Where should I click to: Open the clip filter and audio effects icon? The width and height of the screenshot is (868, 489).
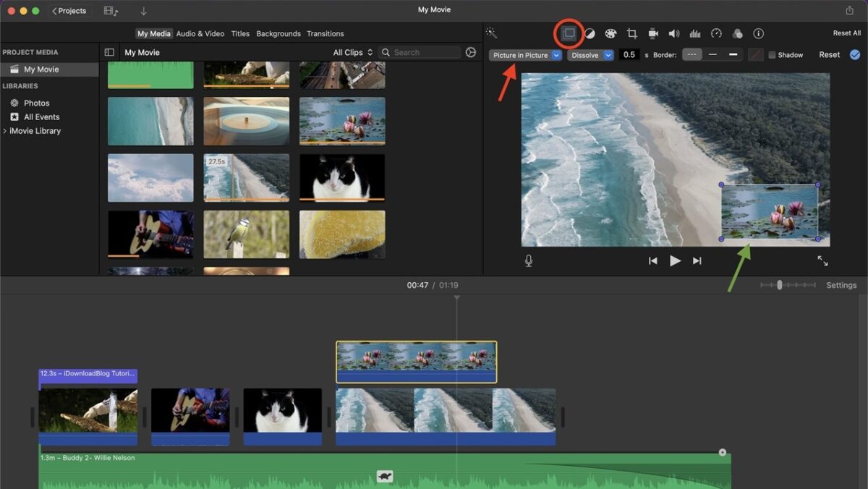point(737,34)
